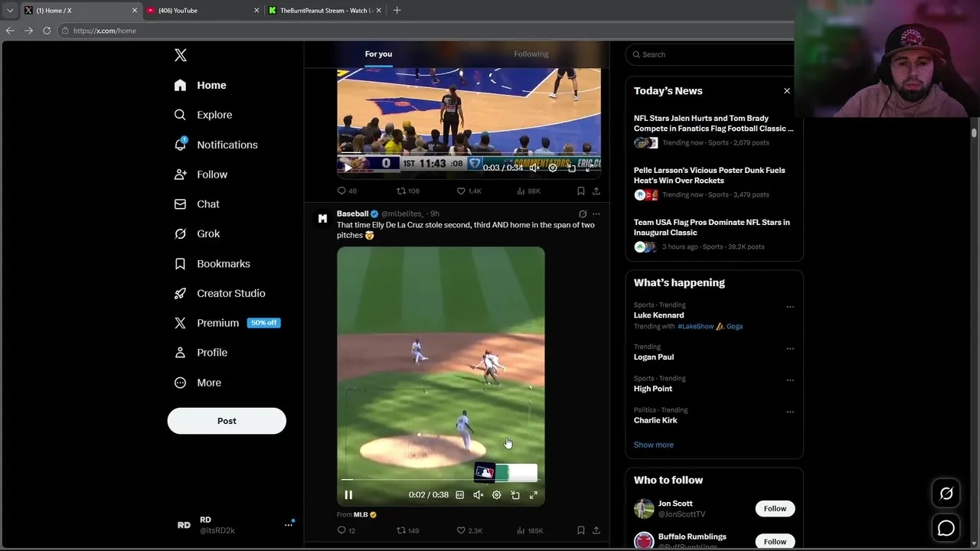Follow Buffalo Rumblings
The height and width of the screenshot is (551, 980).
(x=775, y=542)
